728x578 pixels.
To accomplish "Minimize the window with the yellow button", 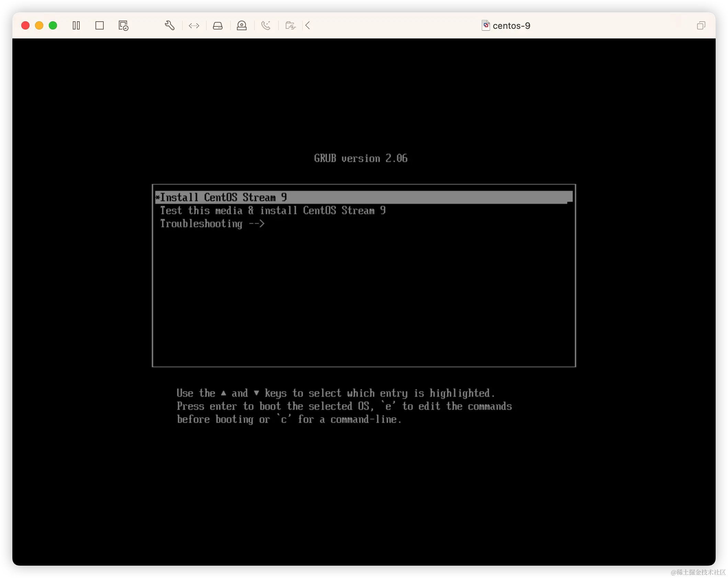I will [39, 25].
